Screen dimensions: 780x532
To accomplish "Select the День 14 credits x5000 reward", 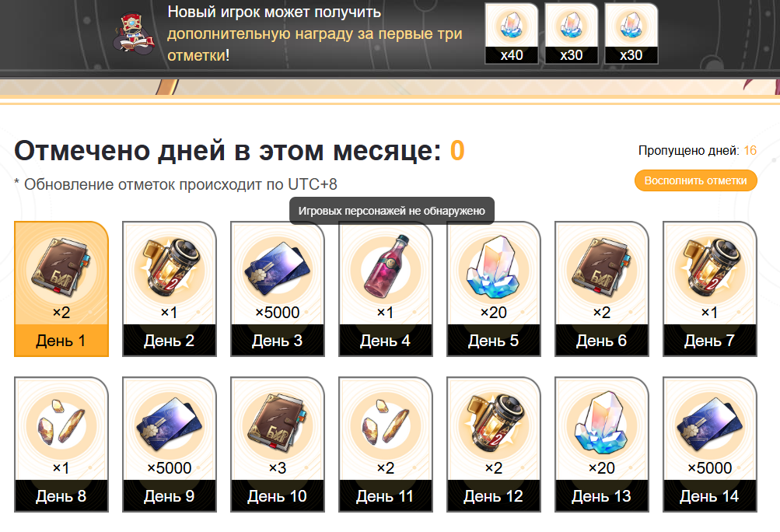I will (x=710, y=444).
